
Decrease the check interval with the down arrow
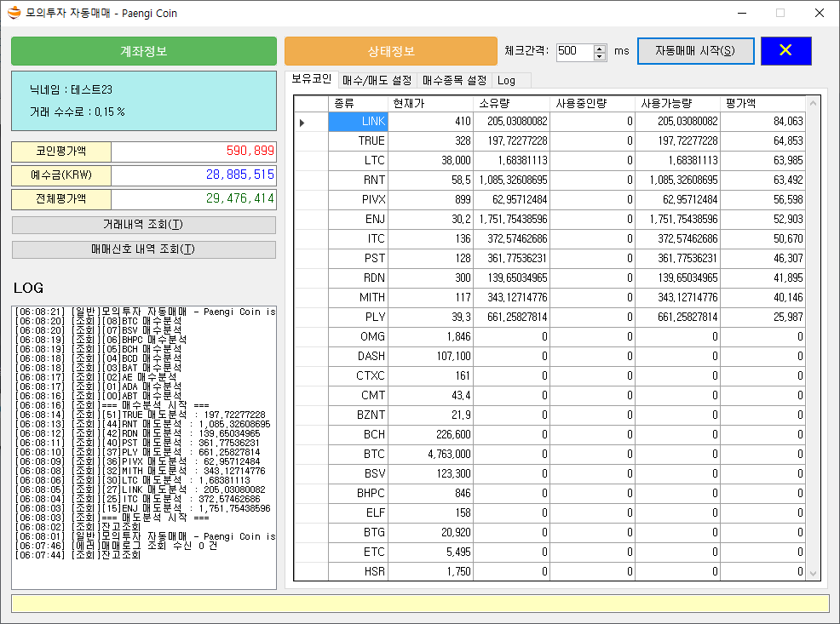pos(600,56)
